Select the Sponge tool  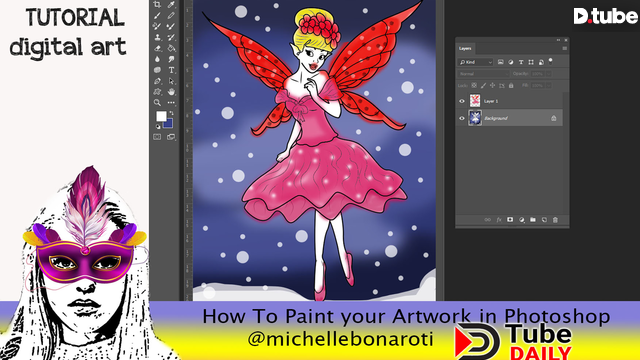pyautogui.click(x=157, y=70)
